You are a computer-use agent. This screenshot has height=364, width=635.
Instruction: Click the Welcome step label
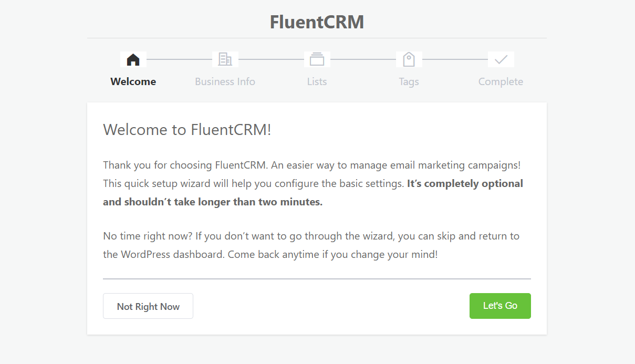(x=133, y=81)
